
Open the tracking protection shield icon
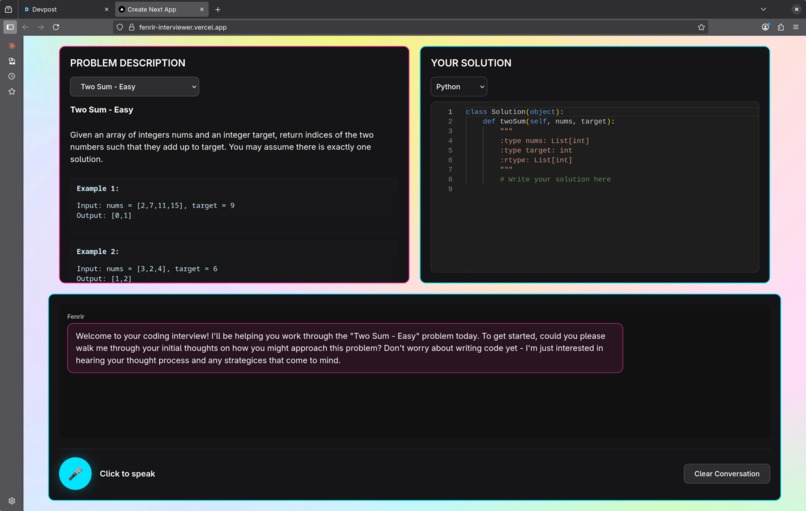pyautogui.click(x=120, y=27)
